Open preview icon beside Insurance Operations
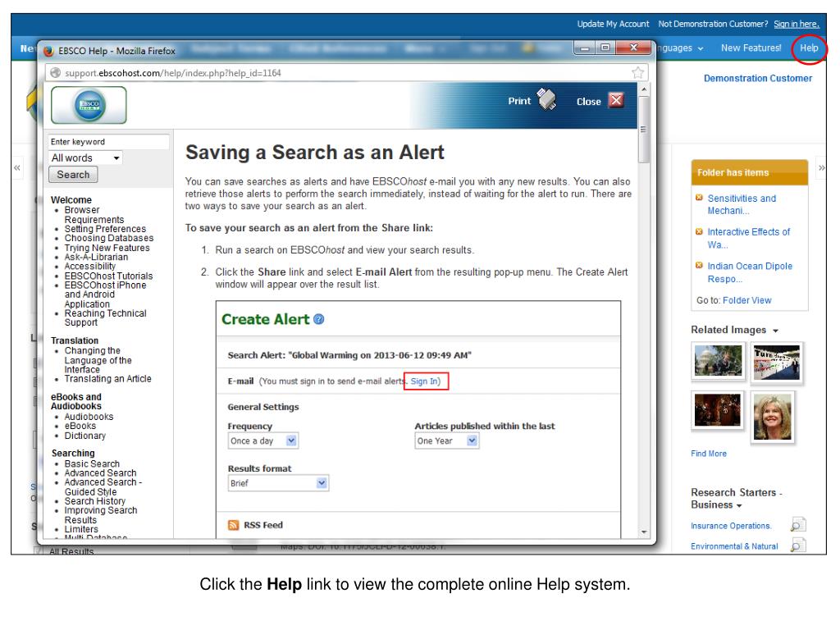Viewport: 840px width, 630px height. tap(797, 524)
